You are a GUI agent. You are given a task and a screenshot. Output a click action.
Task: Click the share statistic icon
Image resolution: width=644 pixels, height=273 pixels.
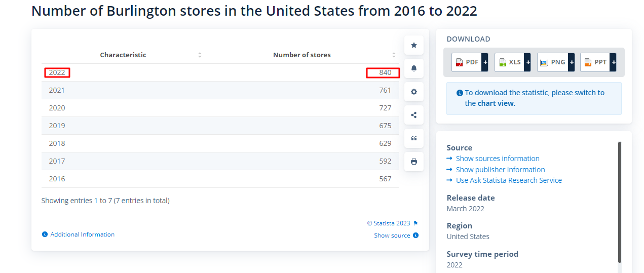[414, 115]
